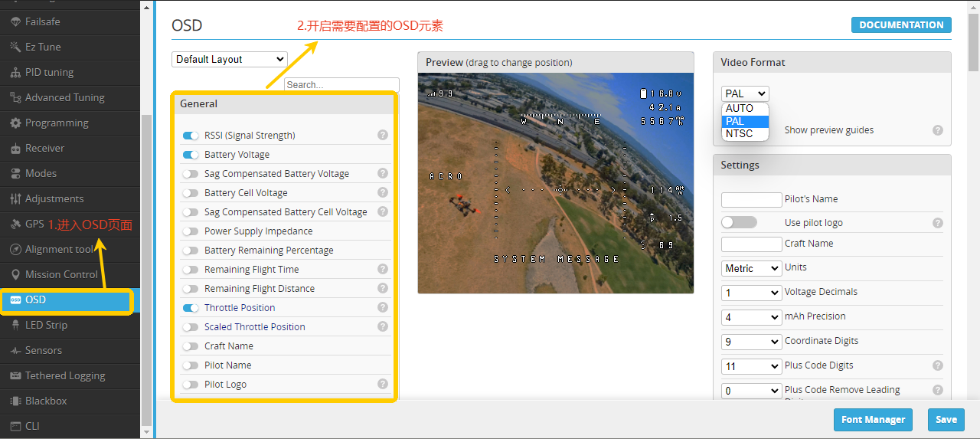Click the OSD element Search field
Image resolution: width=980 pixels, height=439 pixels.
(341, 84)
